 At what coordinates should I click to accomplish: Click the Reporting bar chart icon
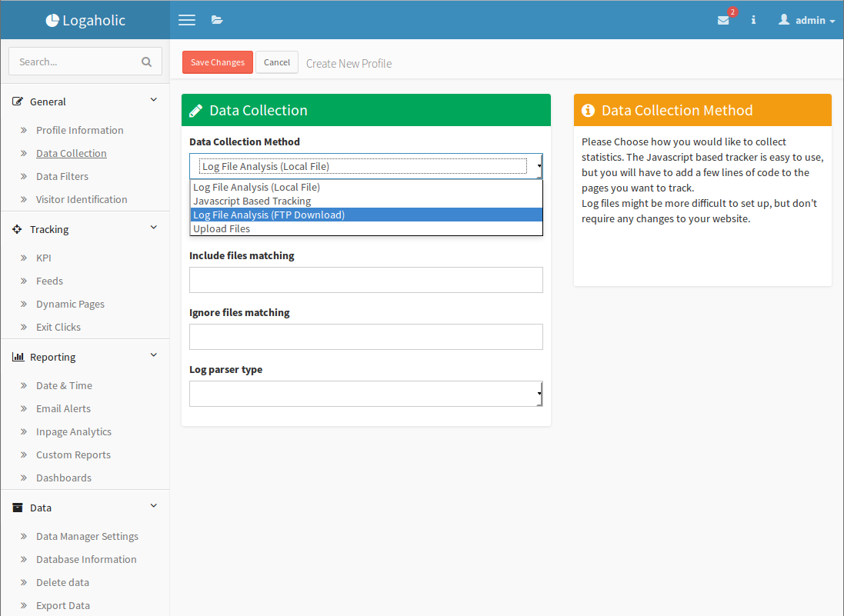[18, 357]
